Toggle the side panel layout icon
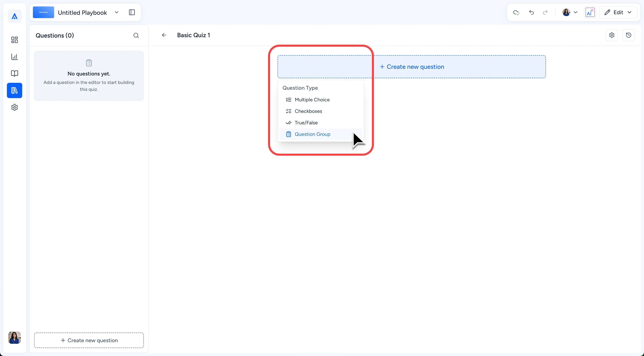 point(132,12)
